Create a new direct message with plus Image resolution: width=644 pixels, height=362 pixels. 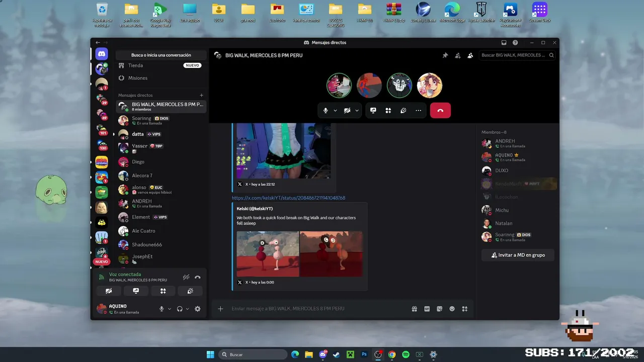201,95
